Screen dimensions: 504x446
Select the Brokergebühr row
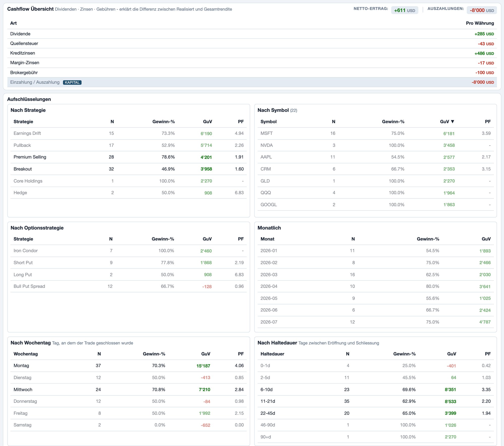[x=252, y=73]
